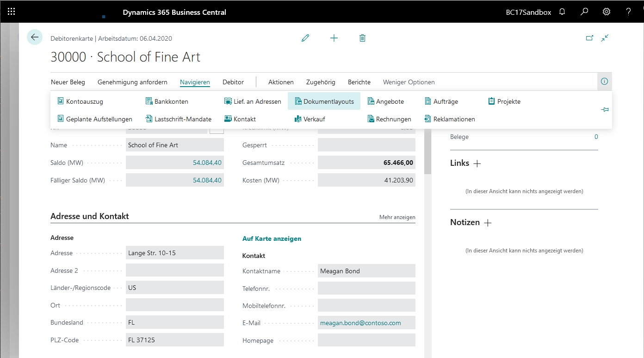Screen dimensions: 644x358
Task: Click the Länder-/Regionscode field
Action: coord(175,288)
